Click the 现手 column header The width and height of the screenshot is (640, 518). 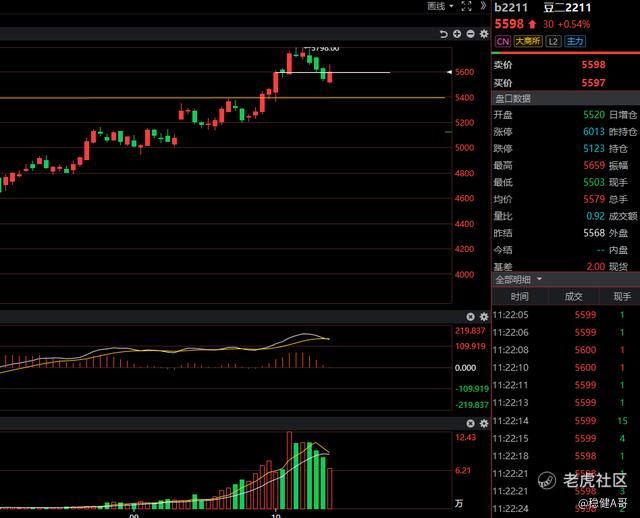point(622,297)
